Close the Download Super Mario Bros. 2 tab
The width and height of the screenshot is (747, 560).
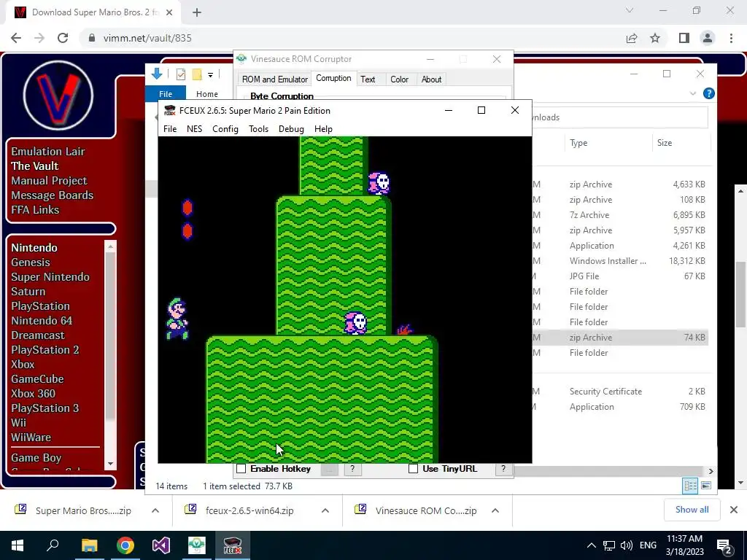tap(169, 13)
